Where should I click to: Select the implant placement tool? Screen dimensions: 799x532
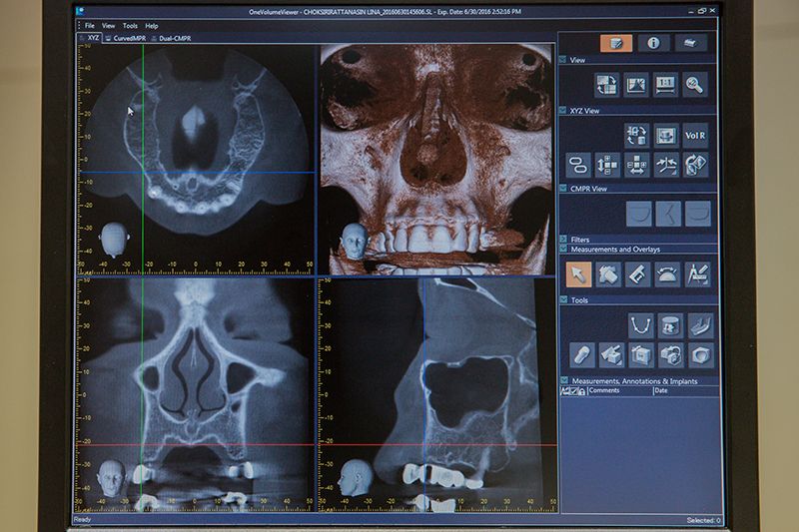pos(581,355)
